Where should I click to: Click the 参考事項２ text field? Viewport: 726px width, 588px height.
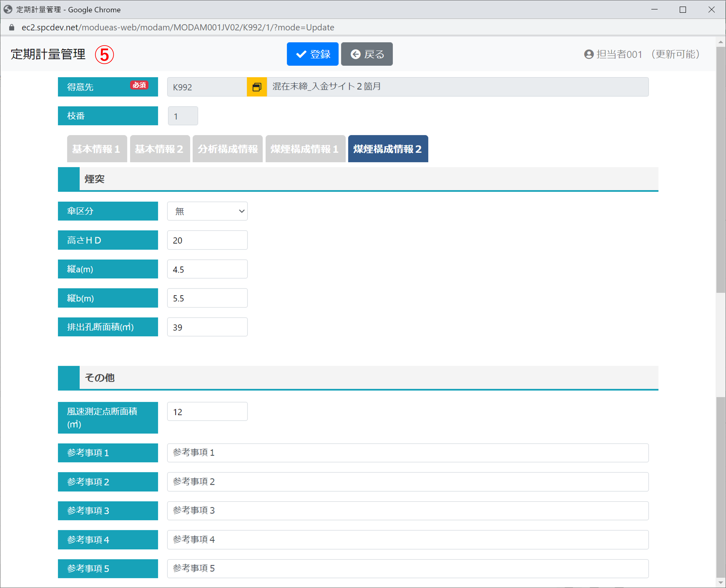(408, 482)
